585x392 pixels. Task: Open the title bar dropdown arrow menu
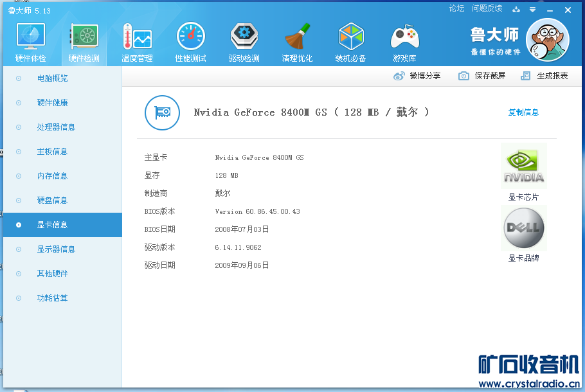pyautogui.click(x=532, y=10)
